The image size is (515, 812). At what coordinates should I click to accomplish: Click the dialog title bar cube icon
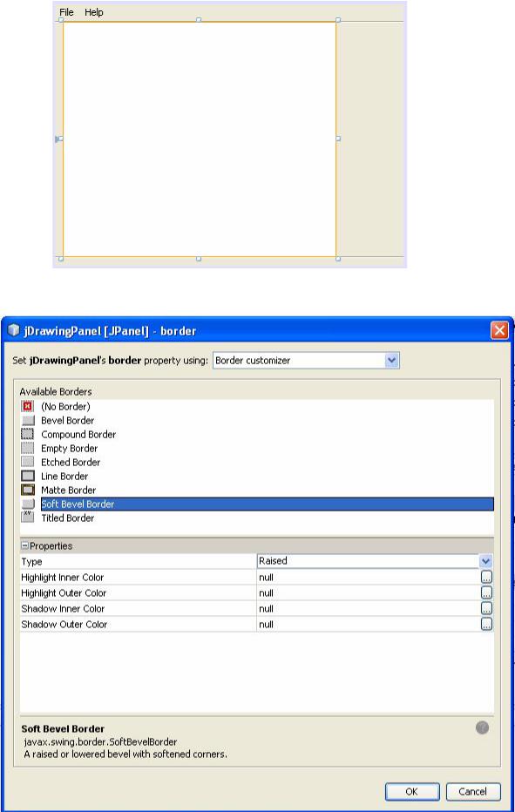tap(13, 330)
